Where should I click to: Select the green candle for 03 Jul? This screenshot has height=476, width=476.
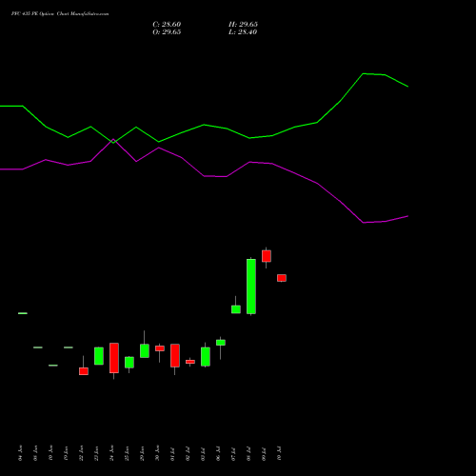click(206, 357)
